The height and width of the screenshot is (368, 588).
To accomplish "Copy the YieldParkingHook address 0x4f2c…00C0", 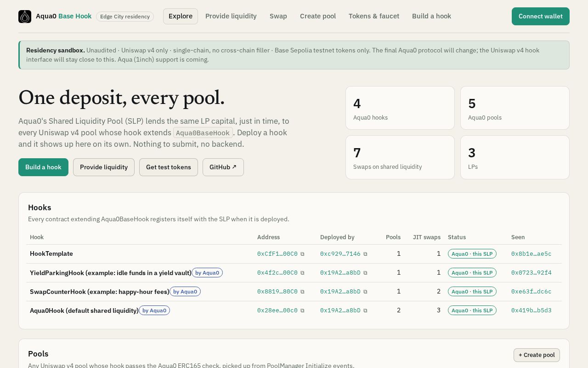I will [302, 273].
